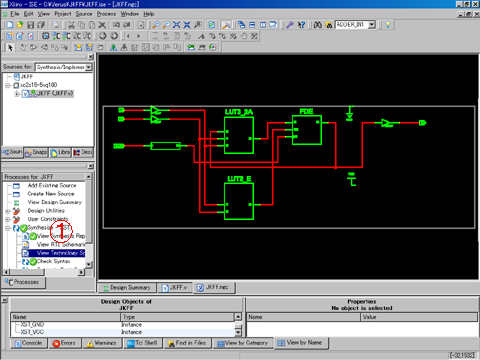Click the Zoom to Full View icon
The height and width of the screenshot is (360, 480).
click(176, 25)
